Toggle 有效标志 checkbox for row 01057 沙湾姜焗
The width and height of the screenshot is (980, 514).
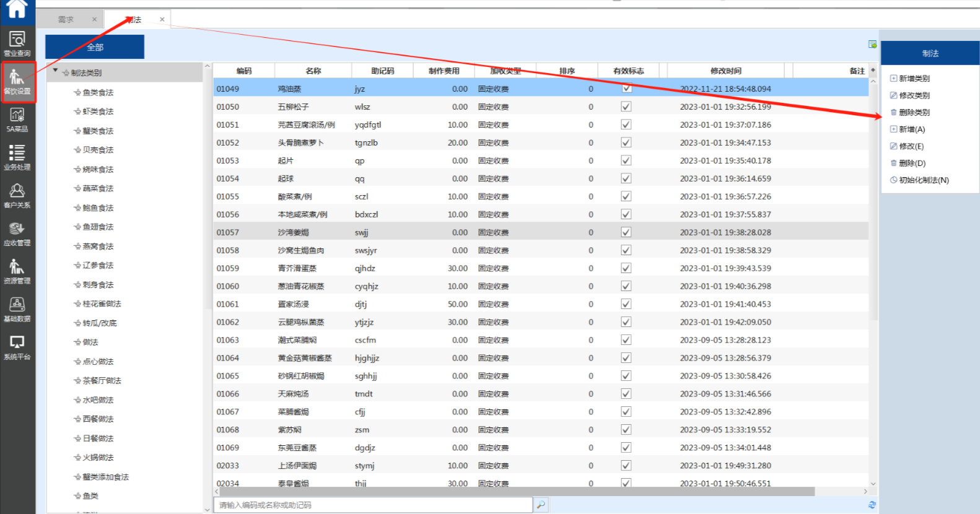(626, 232)
